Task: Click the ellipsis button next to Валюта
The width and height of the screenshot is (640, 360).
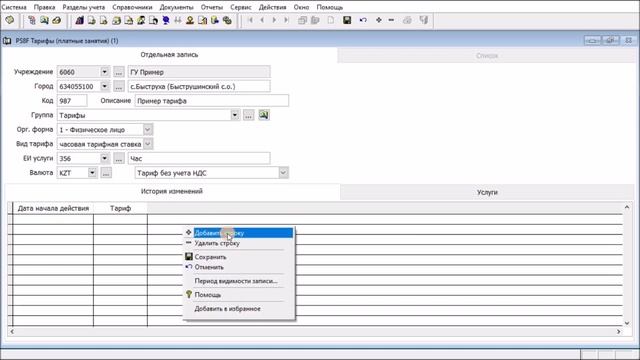Action: (106, 173)
